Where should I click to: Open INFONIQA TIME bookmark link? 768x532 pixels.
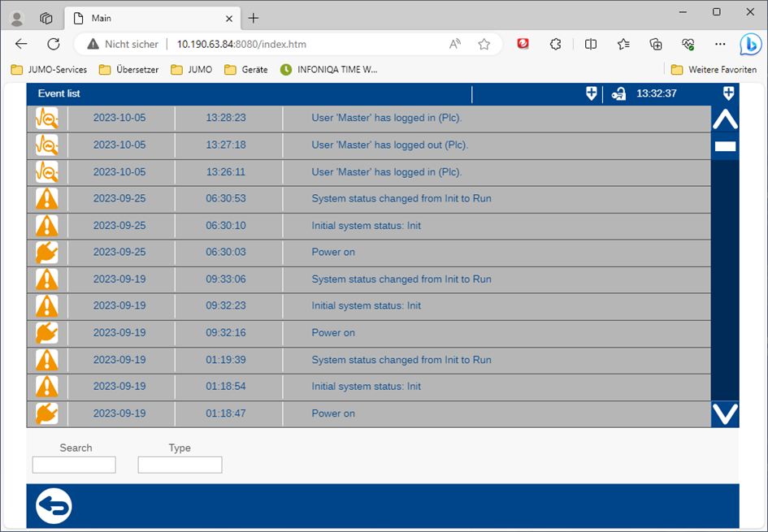click(329, 70)
